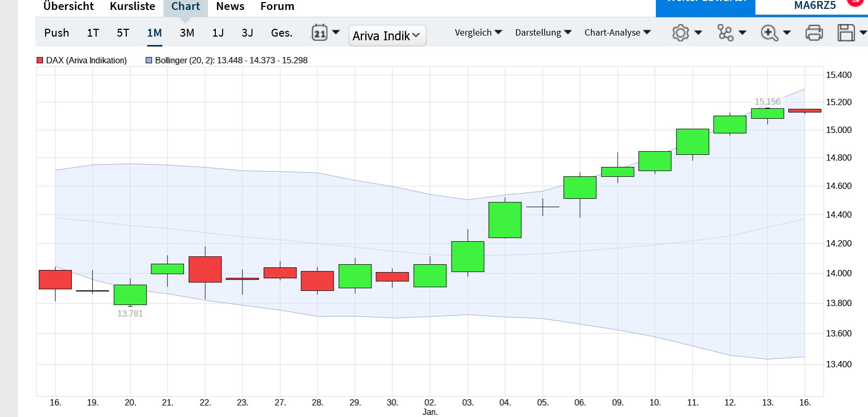Click the MA6RZ5 product link
Viewport: 868px width, 417px height.
(x=815, y=6)
